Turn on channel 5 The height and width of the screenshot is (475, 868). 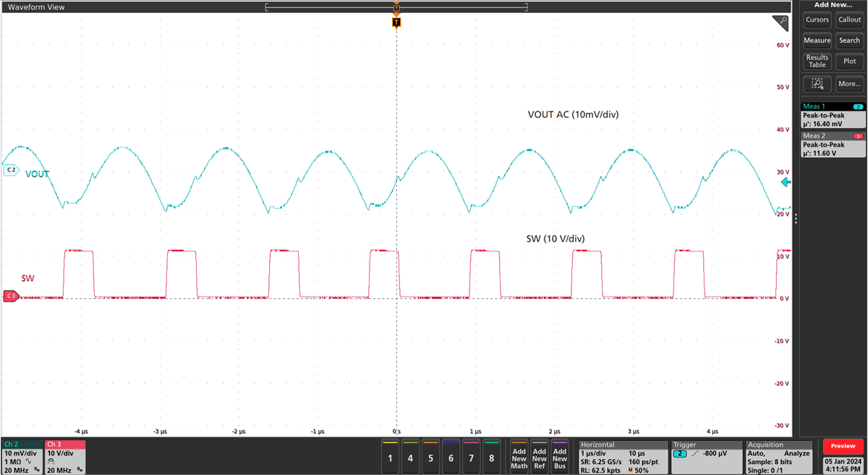(430, 457)
